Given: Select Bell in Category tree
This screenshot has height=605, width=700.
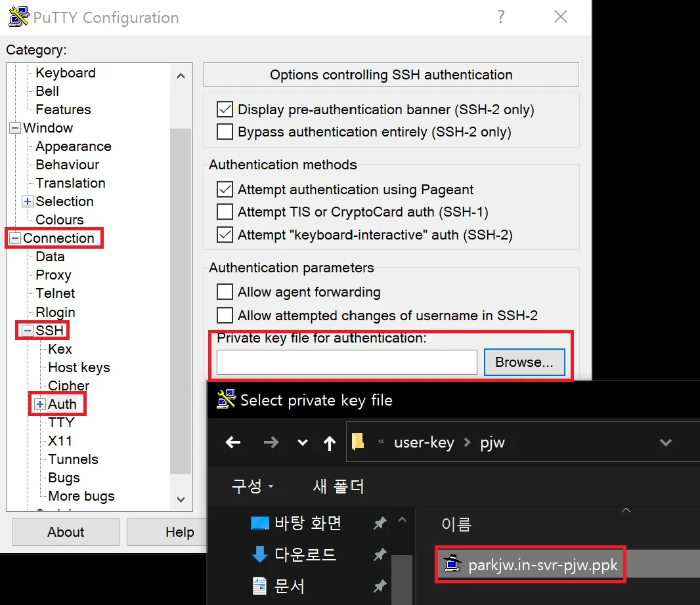Looking at the screenshot, I should click(x=47, y=91).
